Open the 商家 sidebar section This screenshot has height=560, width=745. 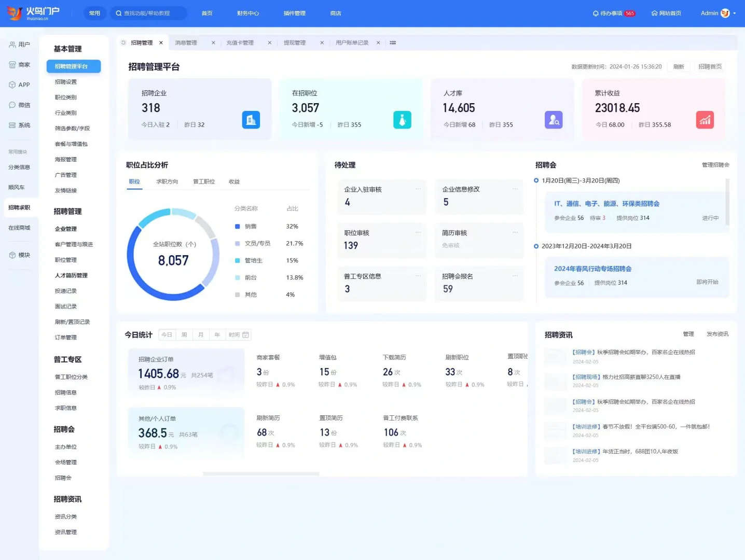(20, 65)
